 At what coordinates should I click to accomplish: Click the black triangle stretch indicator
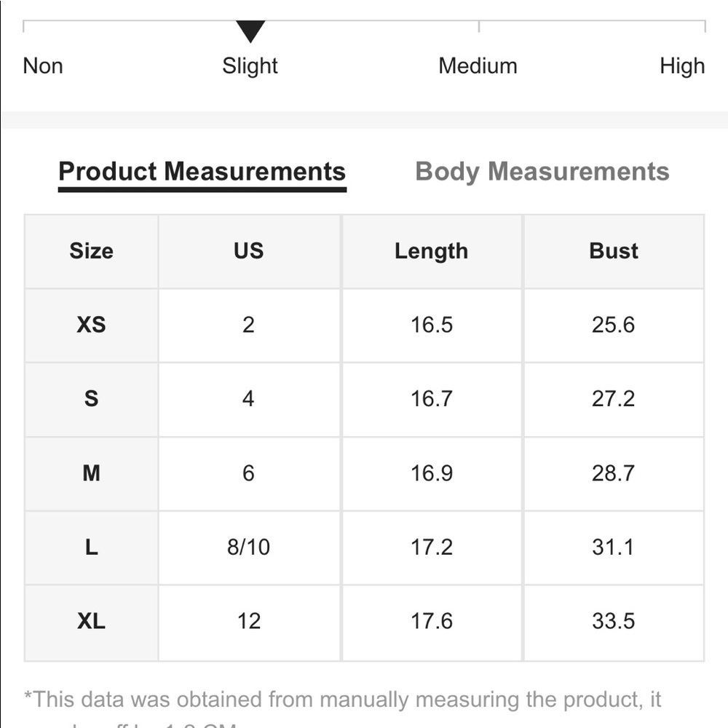[250, 31]
